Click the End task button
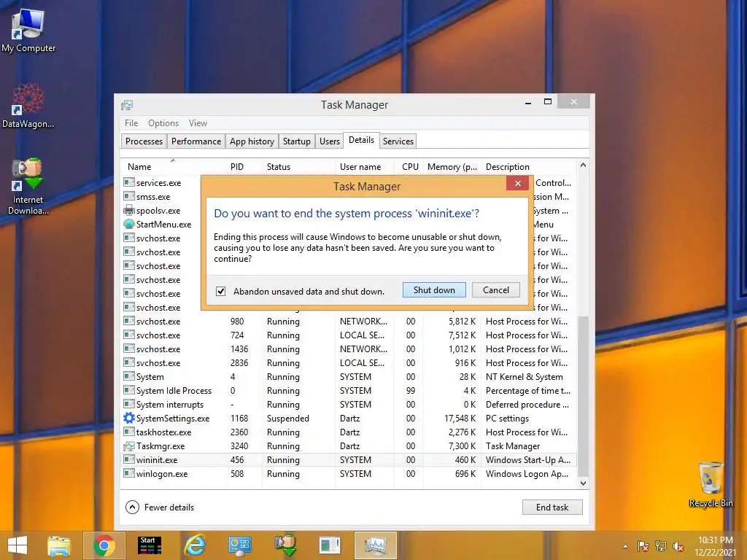747x560 pixels. click(x=552, y=507)
